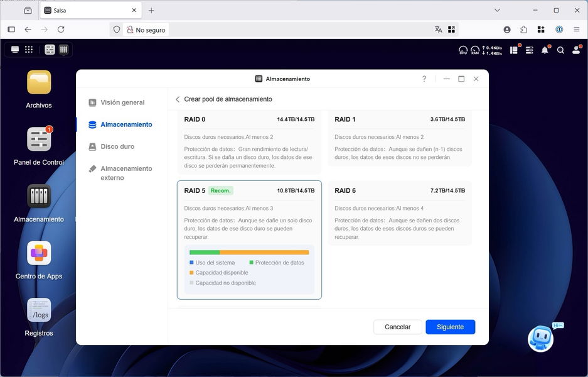Image resolution: width=588 pixels, height=377 pixels.
Task: Open the user account icon
Action: 576,50
